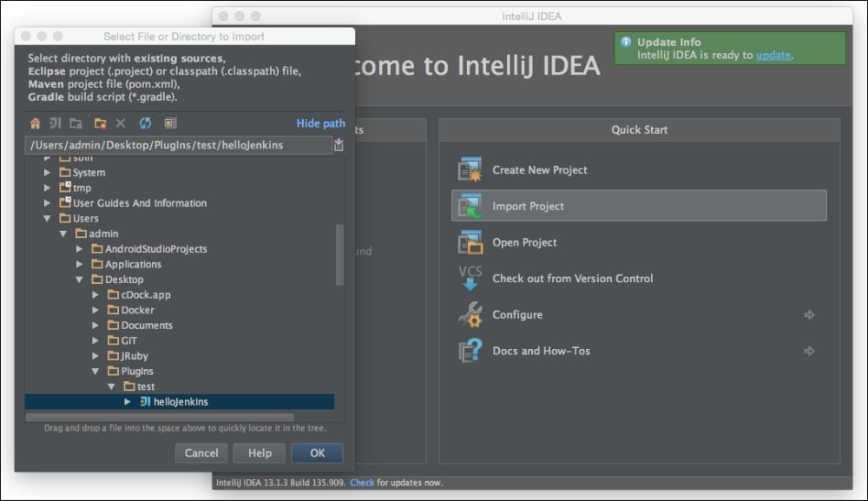Click the Desktop folder icon in tree

(x=97, y=279)
